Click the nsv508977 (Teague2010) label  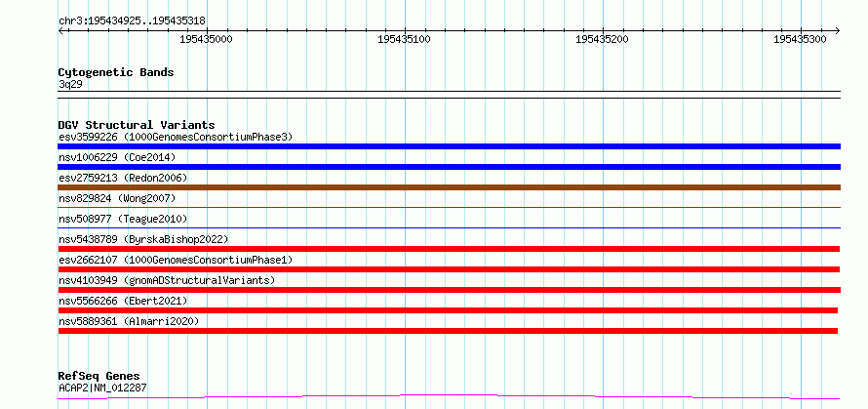[x=123, y=219]
